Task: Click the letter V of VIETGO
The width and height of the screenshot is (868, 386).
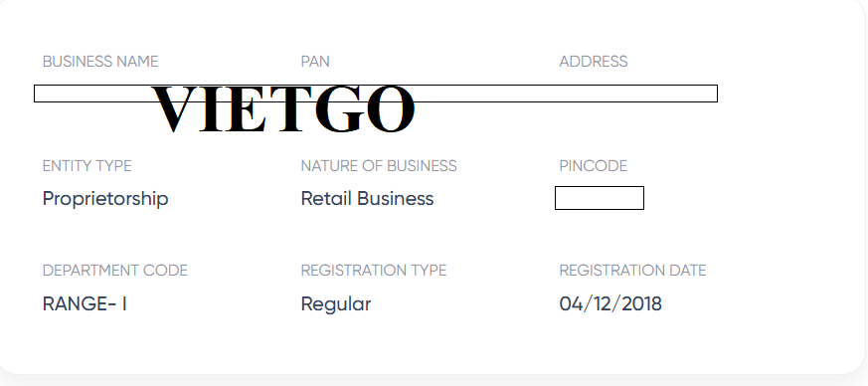Action: point(173,109)
